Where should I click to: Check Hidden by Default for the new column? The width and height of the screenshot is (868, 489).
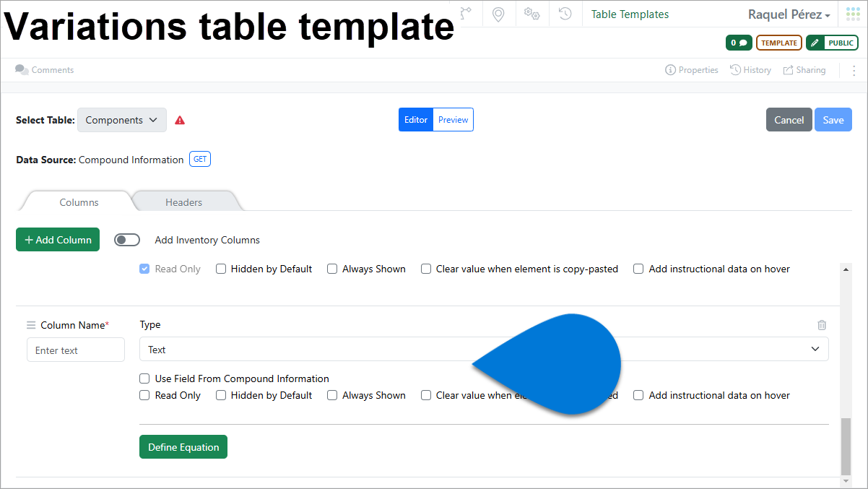tap(221, 395)
